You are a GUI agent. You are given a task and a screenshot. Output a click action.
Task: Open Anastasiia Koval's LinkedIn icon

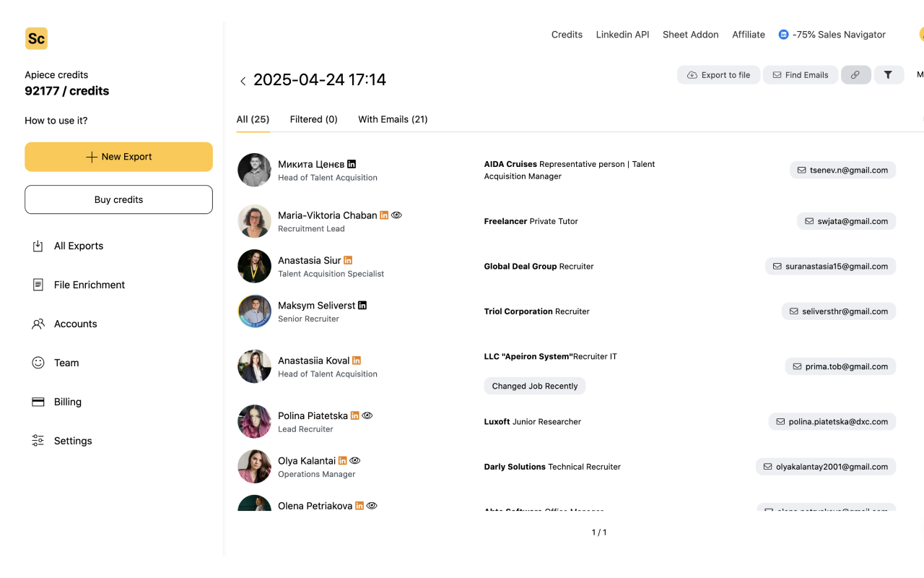[357, 361]
